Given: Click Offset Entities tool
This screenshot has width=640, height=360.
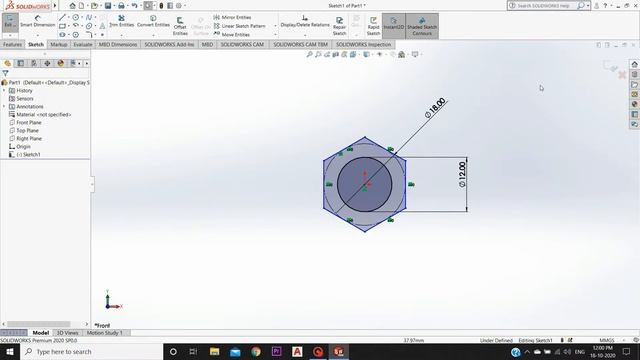Looking at the screenshot, I should 180,26.
